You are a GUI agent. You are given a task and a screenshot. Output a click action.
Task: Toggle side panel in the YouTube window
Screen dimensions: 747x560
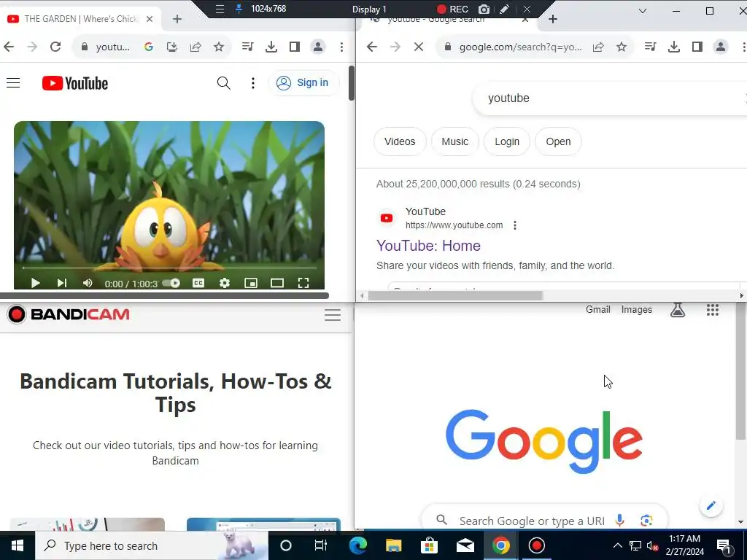point(295,47)
